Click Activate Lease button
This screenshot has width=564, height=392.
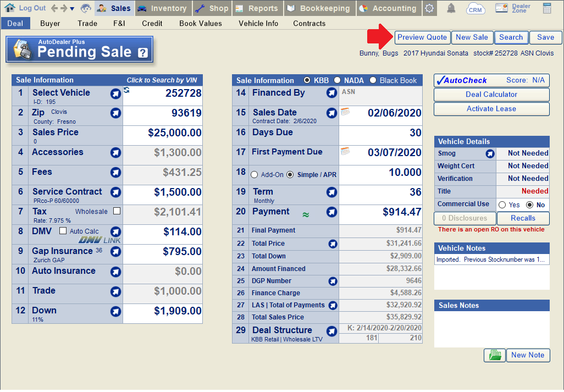coord(491,109)
